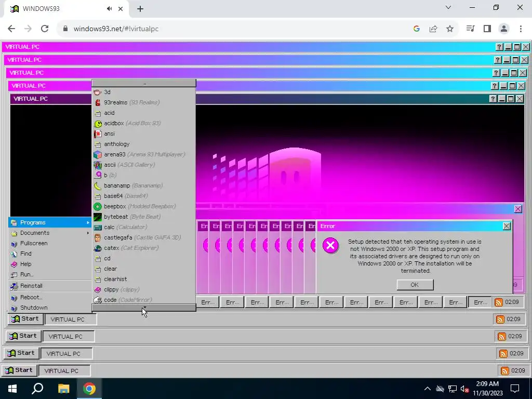Open Windows notification center
The height and width of the screenshot is (399, 532).
coord(515,389)
